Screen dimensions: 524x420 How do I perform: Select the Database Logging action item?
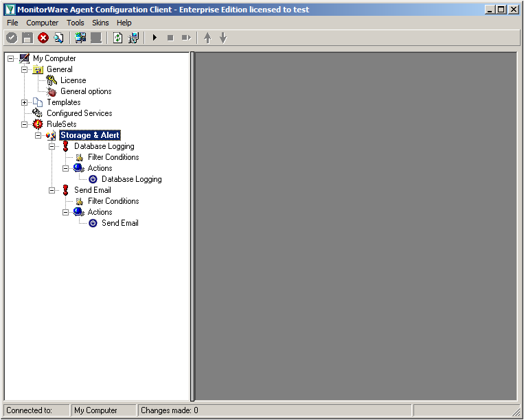click(132, 179)
